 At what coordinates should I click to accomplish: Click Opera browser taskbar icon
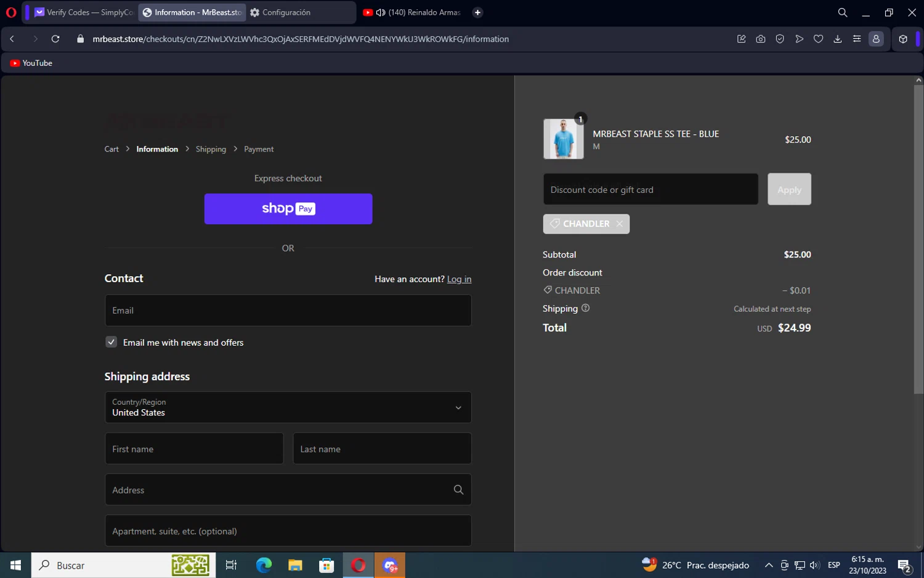tap(359, 565)
